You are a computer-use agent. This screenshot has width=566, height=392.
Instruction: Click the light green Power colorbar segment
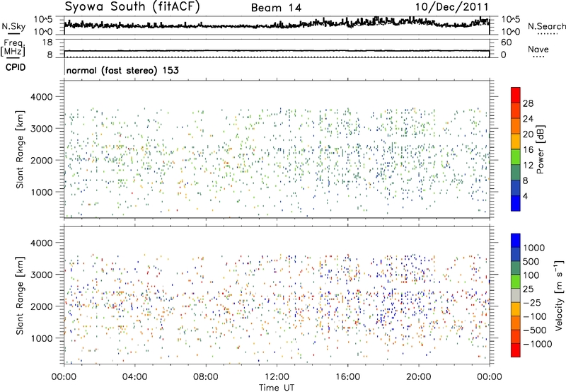[x=516, y=157]
